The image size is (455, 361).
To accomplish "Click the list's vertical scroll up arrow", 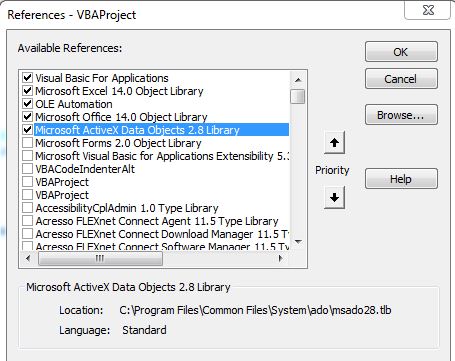I will [x=298, y=80].
